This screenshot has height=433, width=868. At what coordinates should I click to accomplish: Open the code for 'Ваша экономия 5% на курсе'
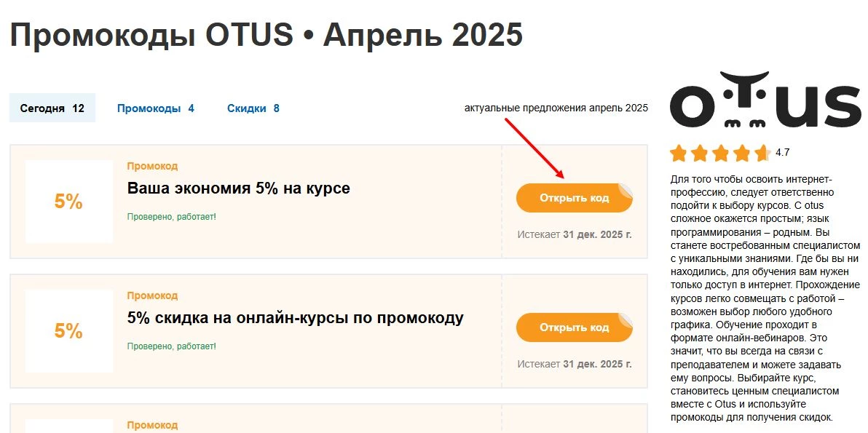tap(574, 197)
